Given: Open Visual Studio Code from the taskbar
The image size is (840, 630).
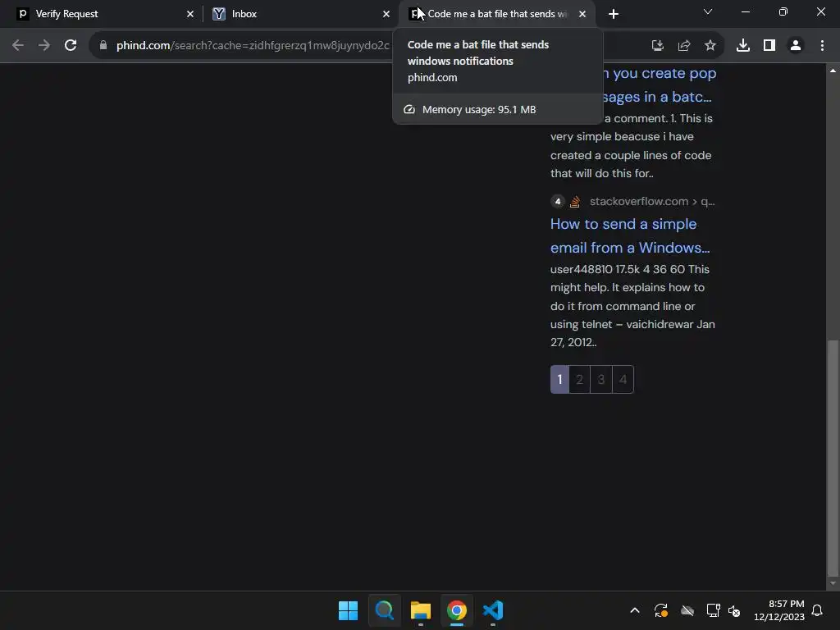Looking at the screenshot, I should pos(493,610).
